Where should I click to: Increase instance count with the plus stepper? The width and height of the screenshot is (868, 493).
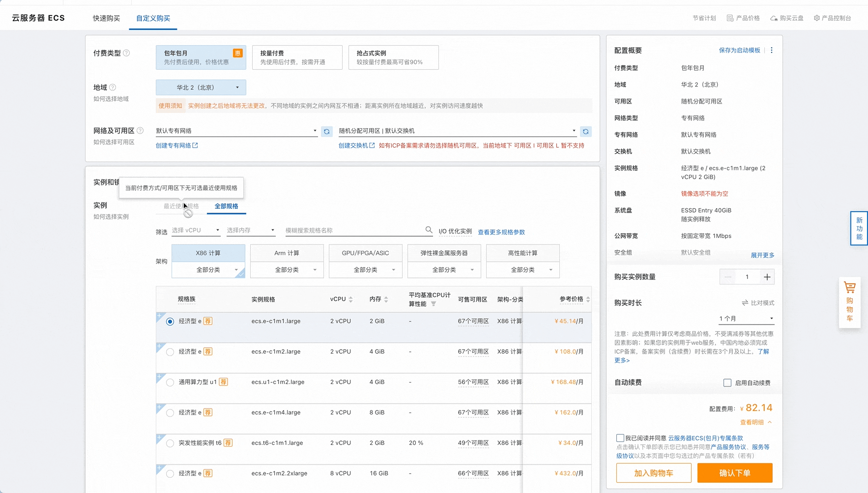pos(767,276)
